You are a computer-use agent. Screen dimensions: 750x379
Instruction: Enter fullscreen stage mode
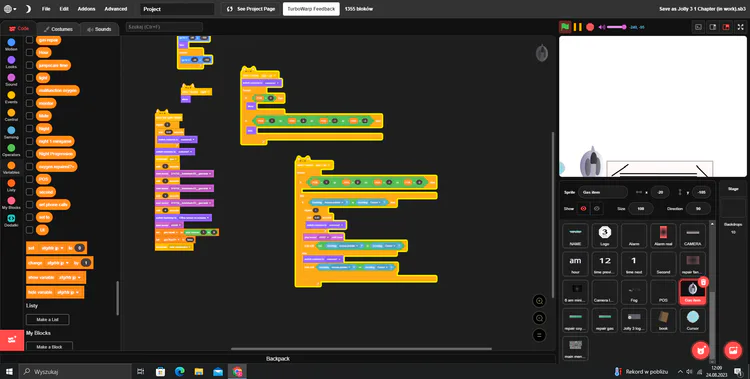(x=740, y=27)
